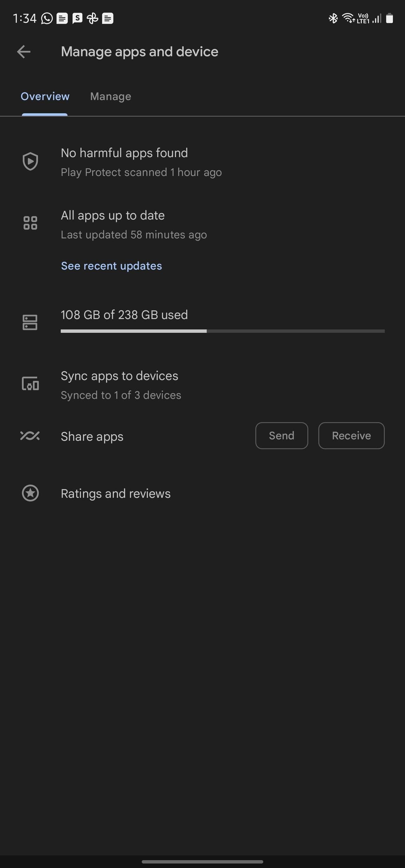
Task: Tap See recent updates link
Action: click(x=111, y=266)
